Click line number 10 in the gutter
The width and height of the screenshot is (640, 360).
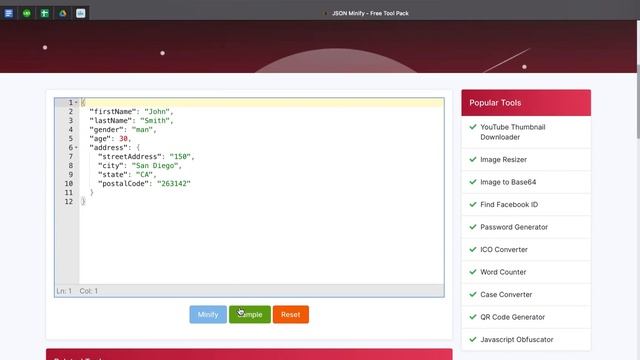click(x=69, y=184)
